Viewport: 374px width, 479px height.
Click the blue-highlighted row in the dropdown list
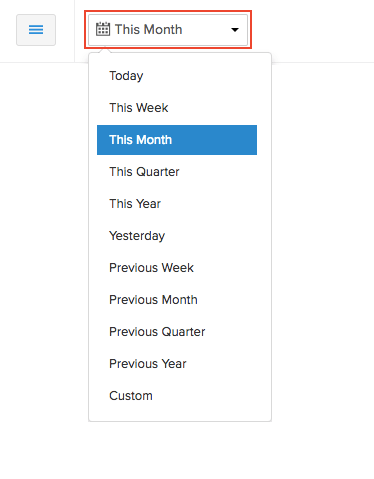pos(177,140)
